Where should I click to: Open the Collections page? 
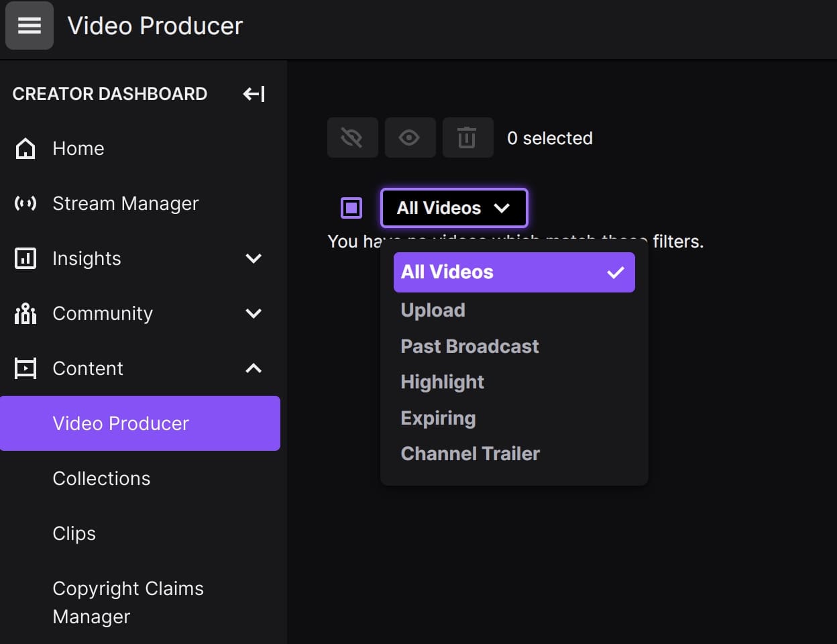(x=101, y=478)
